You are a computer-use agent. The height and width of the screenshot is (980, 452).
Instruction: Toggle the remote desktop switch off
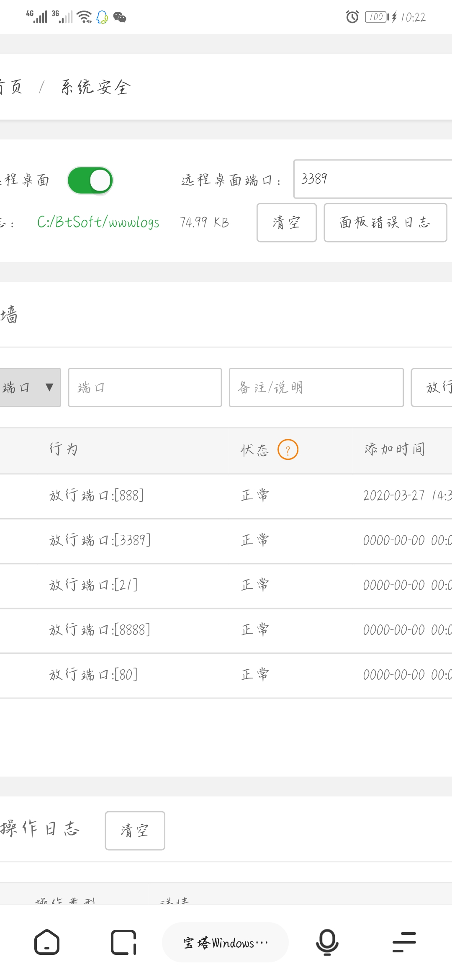90,181
